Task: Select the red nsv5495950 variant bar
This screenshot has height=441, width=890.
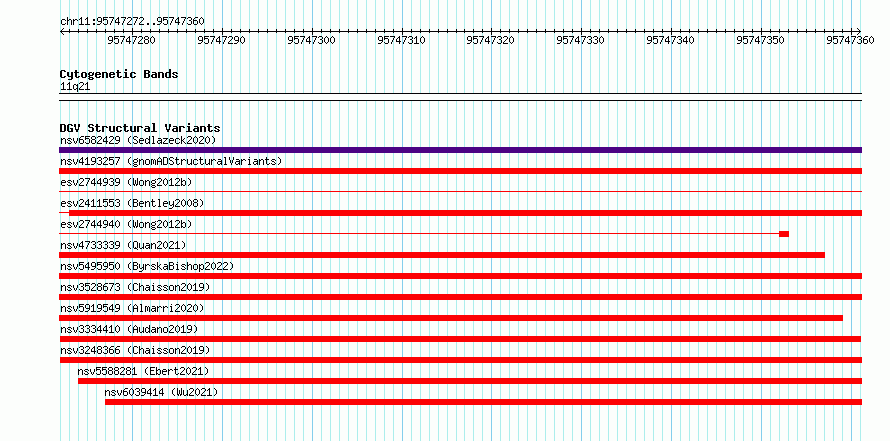Action: tap(460, 276)
